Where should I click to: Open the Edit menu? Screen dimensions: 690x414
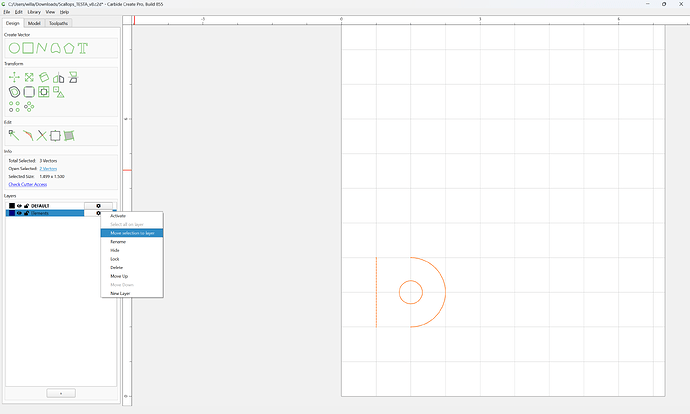click(x=19, y=12)
